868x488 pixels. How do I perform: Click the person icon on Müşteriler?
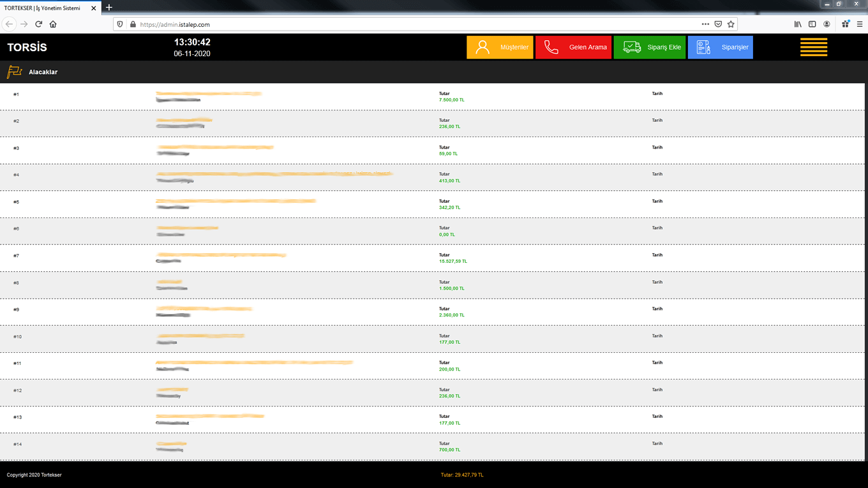483,47
